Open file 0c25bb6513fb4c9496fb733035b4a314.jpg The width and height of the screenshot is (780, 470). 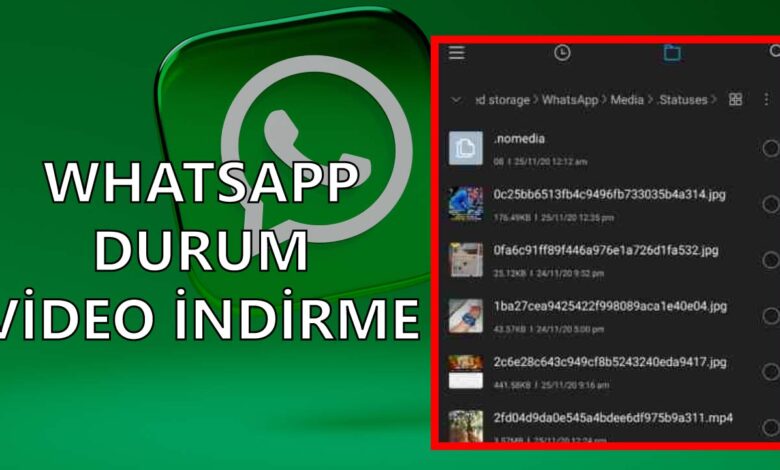coord(609,194)
